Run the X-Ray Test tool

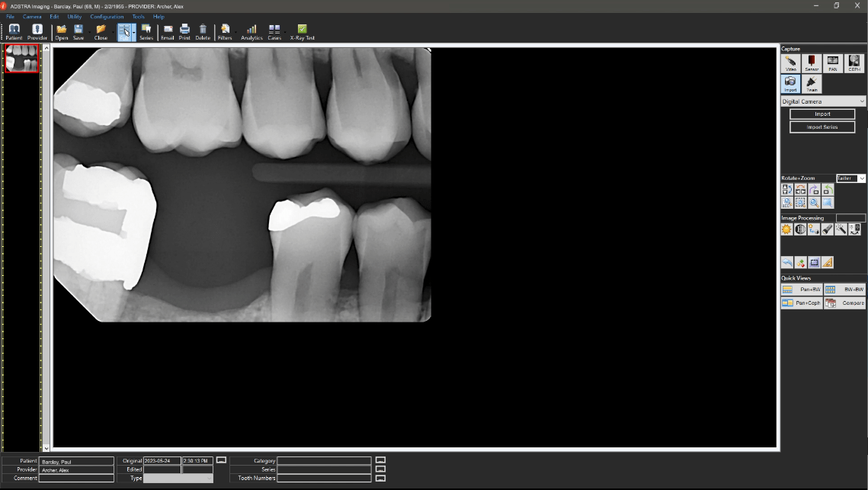tap(302, 32)
